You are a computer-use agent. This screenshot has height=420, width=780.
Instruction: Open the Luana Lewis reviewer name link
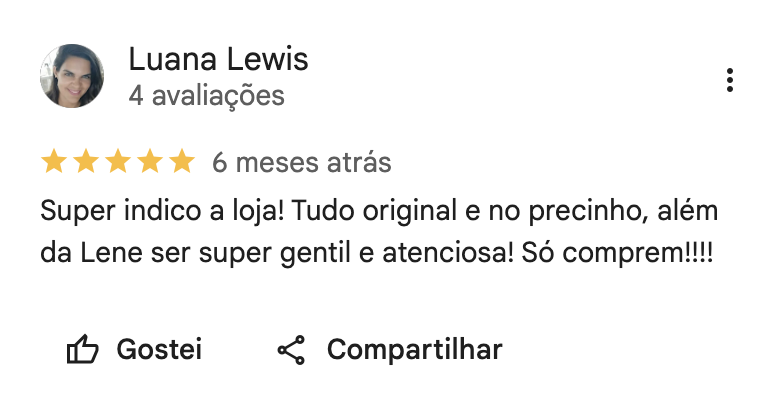[218, 59]
